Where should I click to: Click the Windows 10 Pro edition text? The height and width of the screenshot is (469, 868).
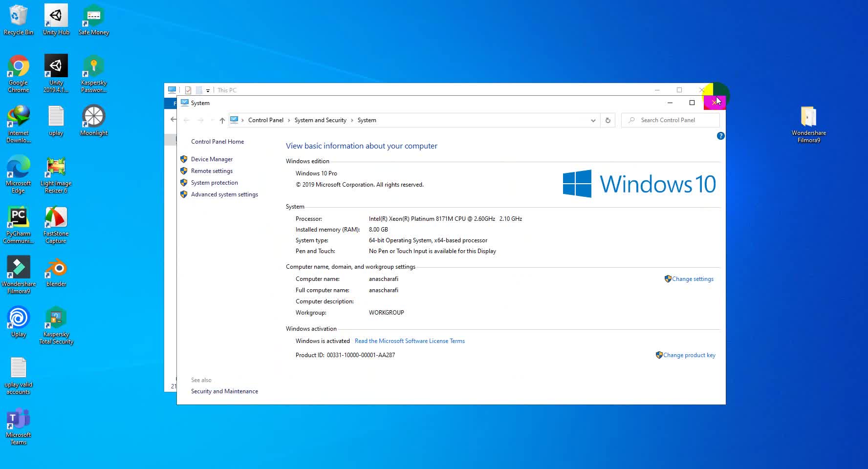[x=316, y=173]
